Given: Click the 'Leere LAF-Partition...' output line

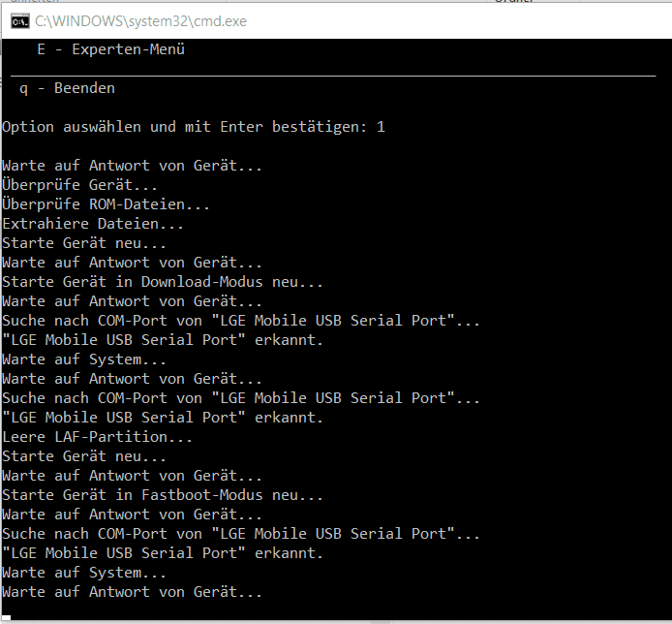Looking at the screenshot, I should 97,437.
